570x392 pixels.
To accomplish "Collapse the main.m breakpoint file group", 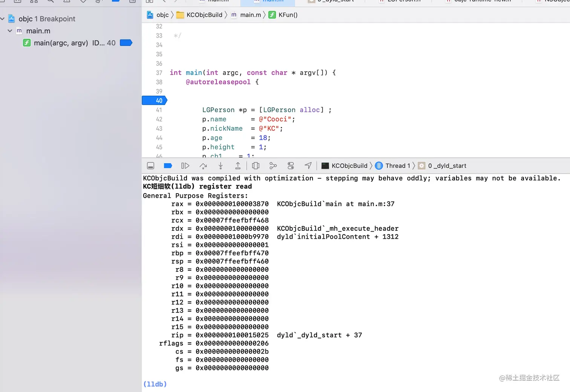I will point(10,31).
